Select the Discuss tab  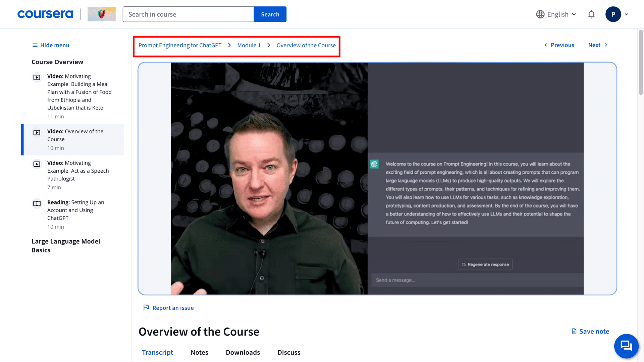point(289,352)
